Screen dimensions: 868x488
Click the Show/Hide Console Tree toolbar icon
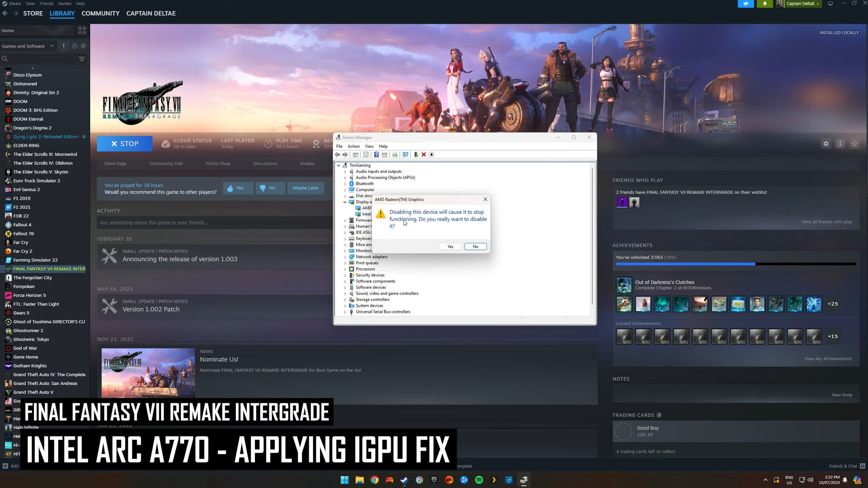click(x=355, y=155)
